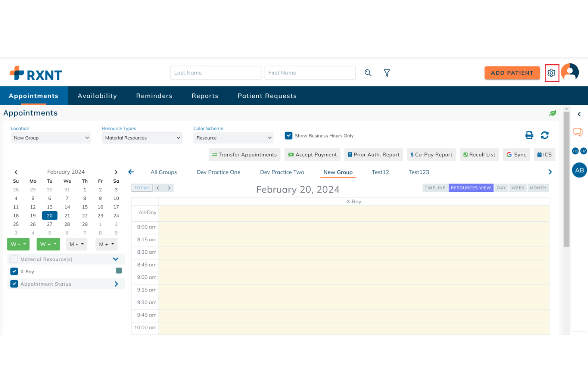Click in the Last Name search field
588x392 pixels.
pyautogui.click(x=216, y=73)
